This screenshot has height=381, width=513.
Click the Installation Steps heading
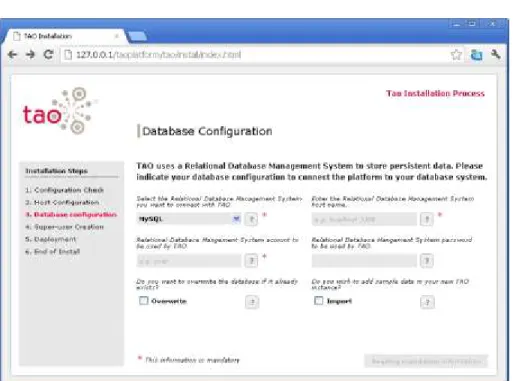(x=57, y=171)
